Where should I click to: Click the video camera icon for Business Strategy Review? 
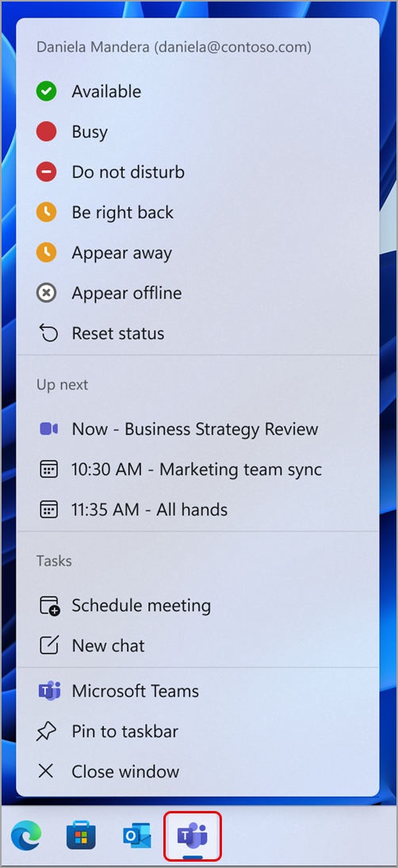pyautogui.click(x=48, y=429)
